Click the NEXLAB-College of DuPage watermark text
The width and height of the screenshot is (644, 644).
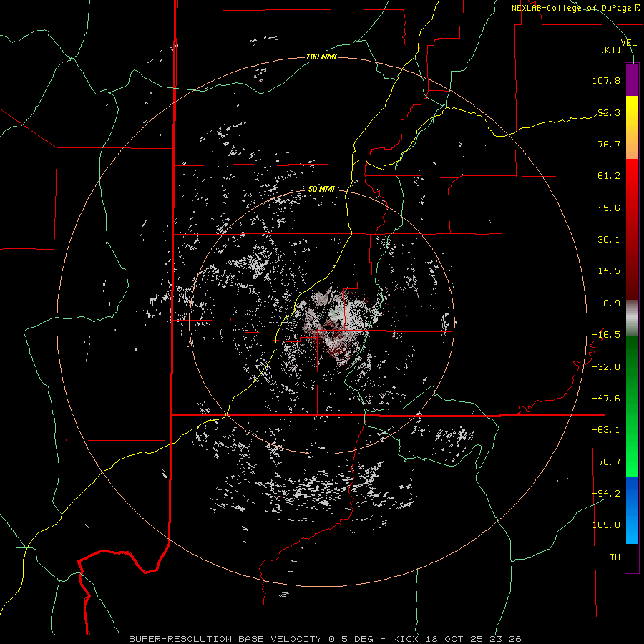[x=576, y=8]
